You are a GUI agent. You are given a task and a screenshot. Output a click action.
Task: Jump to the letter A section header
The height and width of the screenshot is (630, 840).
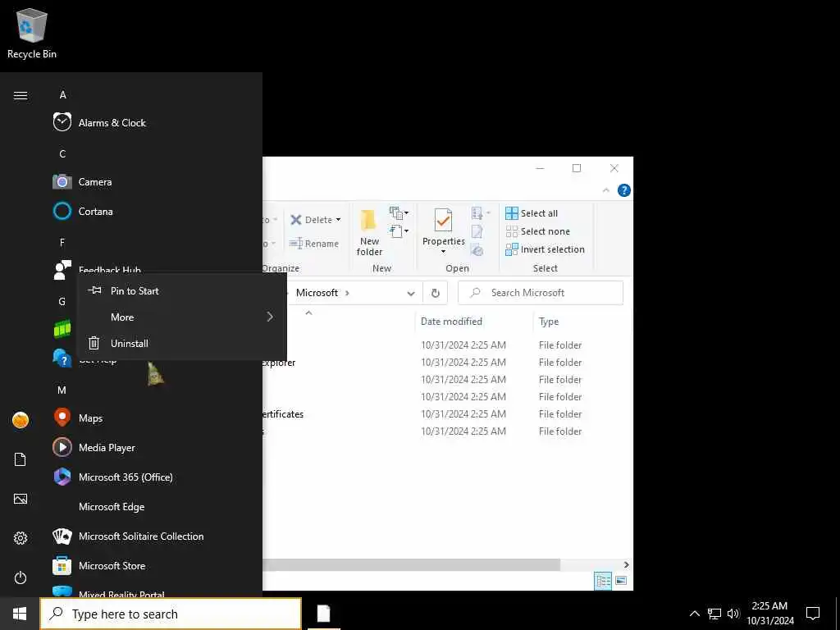point(62,95)
